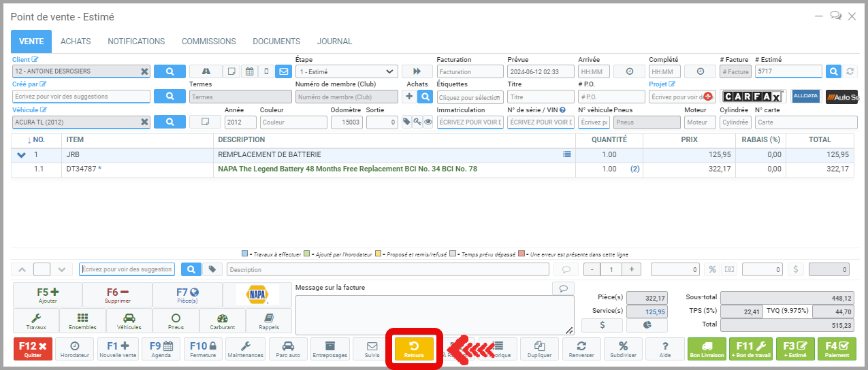The height and width of the screenshot is (370, 868).
Task: Open the ALLDATA lookup
Action: tap(805, 97)
